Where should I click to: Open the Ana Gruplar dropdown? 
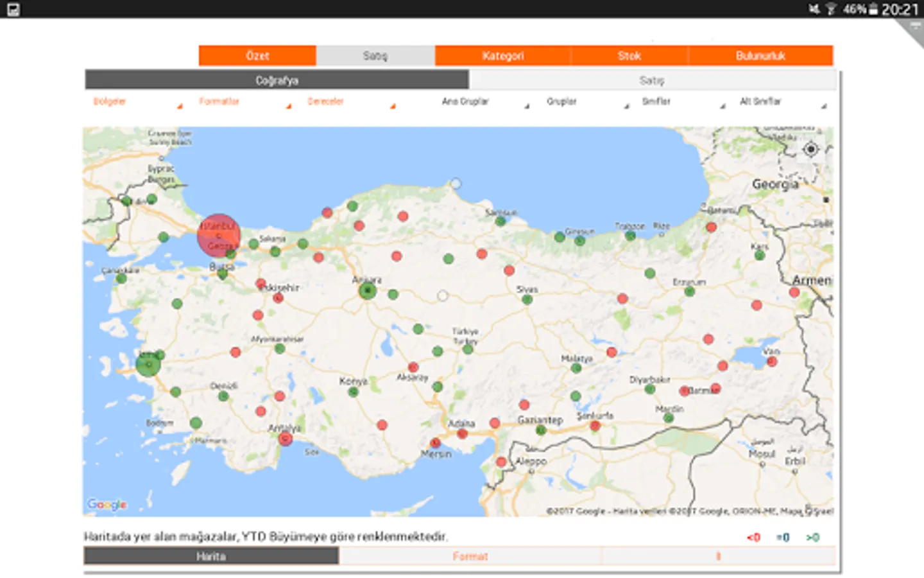484,101
